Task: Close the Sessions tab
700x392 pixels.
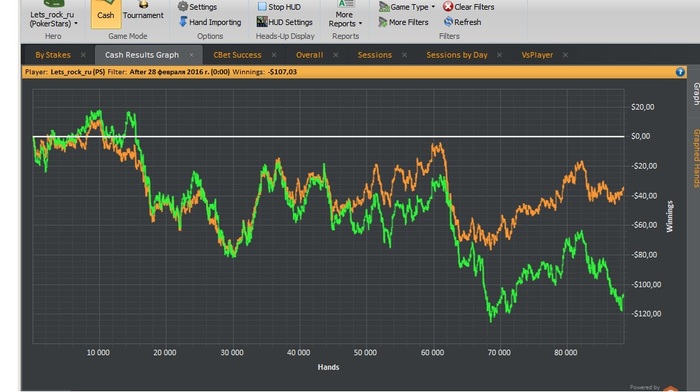Action: (x=404, y=55)
